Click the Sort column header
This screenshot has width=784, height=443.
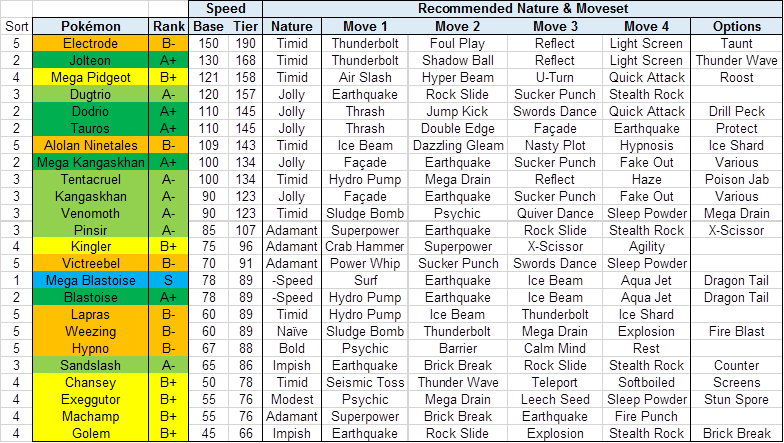[16, 26]
